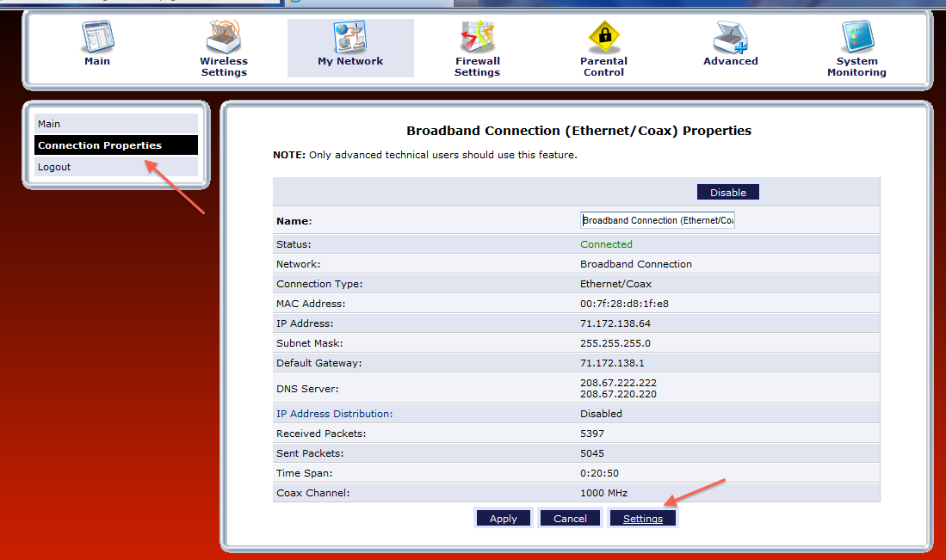The width and height of the screenshot is (946, 560).
Task: Open the Wireless Settings icon
Action: (223, 36)
